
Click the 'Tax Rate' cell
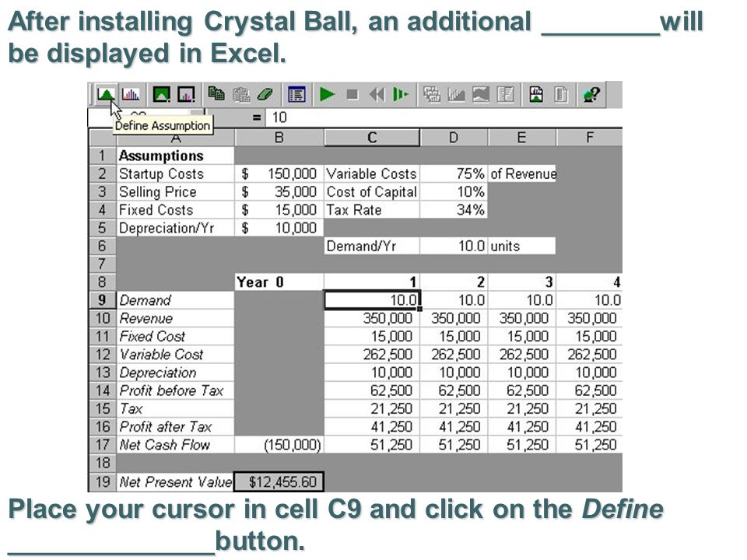(x=372, y=210)
